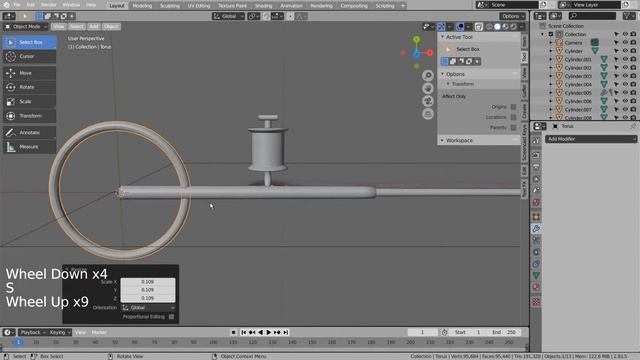Open the viewport Object menu
Viewport: 640px width, 360px height.
coord(111,27)
